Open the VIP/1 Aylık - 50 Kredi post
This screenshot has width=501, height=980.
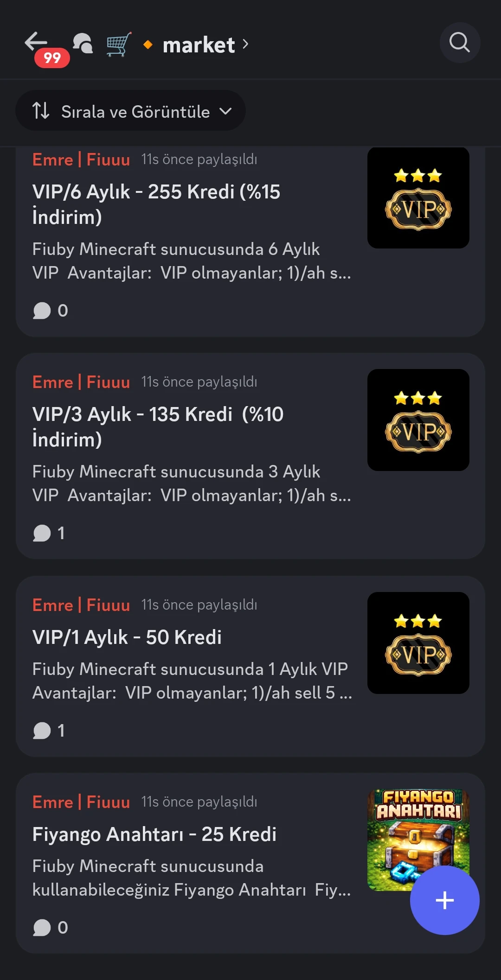point(127,637)
